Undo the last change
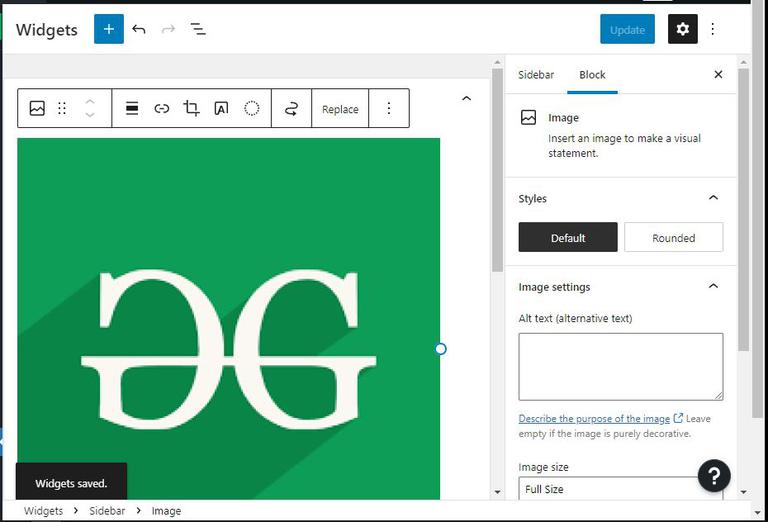Viewport: 768px width, 522px height. click(x=139, y=29)
